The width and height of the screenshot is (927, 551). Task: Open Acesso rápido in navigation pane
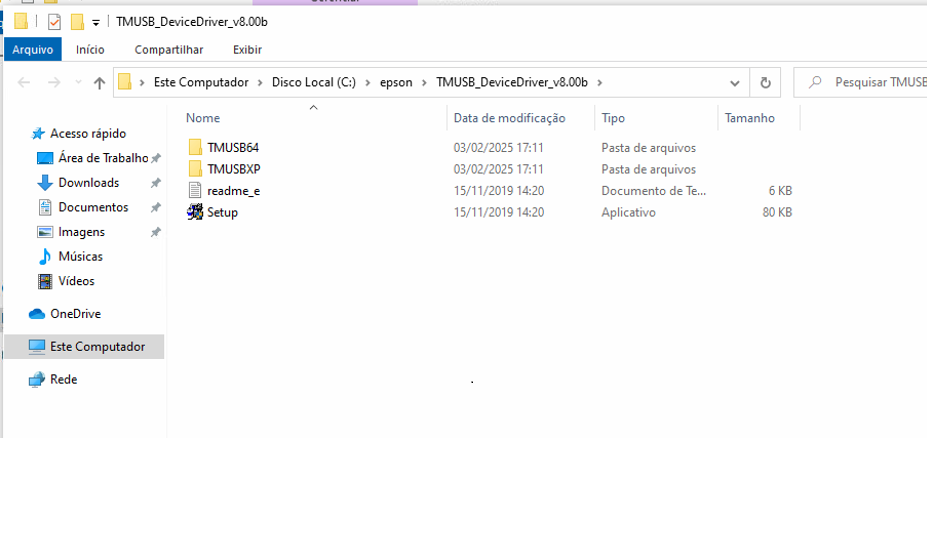click(x=88, y=134)
